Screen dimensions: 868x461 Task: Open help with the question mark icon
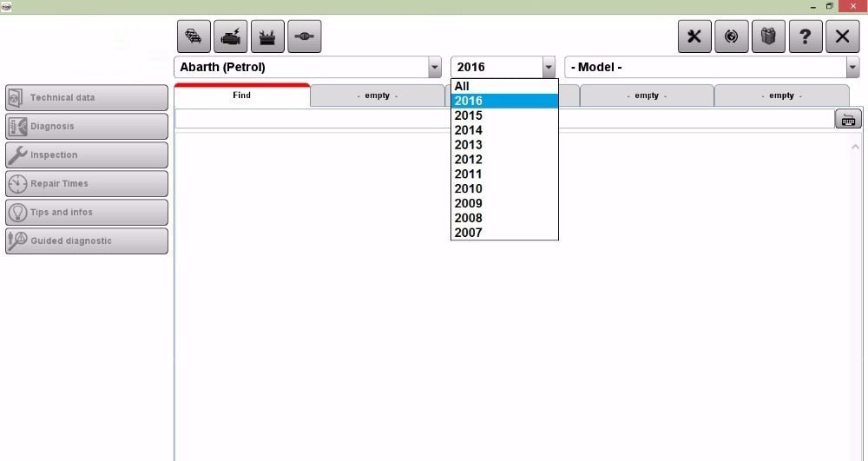point(806,36)
